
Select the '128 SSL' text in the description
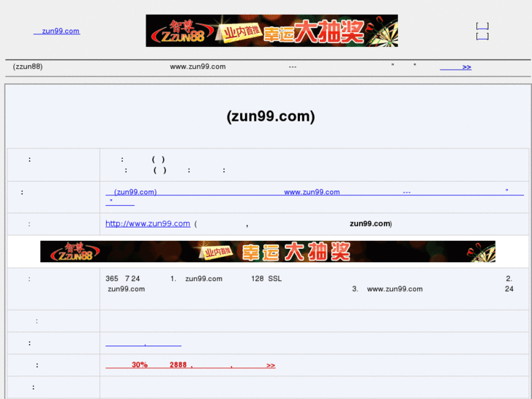pos(266,279)
